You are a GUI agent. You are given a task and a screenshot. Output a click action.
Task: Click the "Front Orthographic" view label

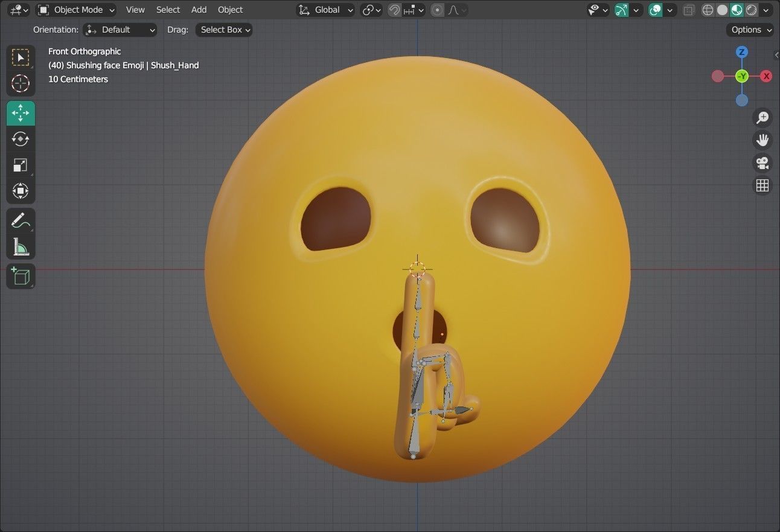pos(85,51)
